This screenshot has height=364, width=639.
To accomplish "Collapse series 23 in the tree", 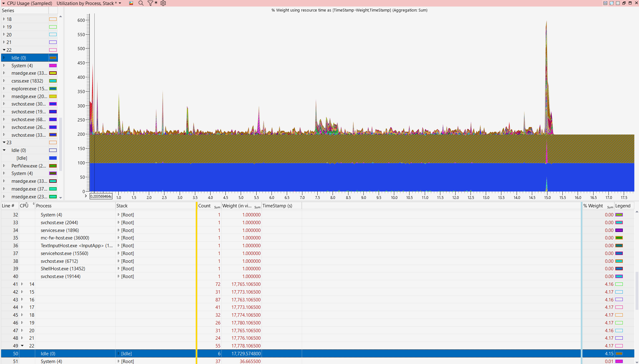I will point(4,142).
